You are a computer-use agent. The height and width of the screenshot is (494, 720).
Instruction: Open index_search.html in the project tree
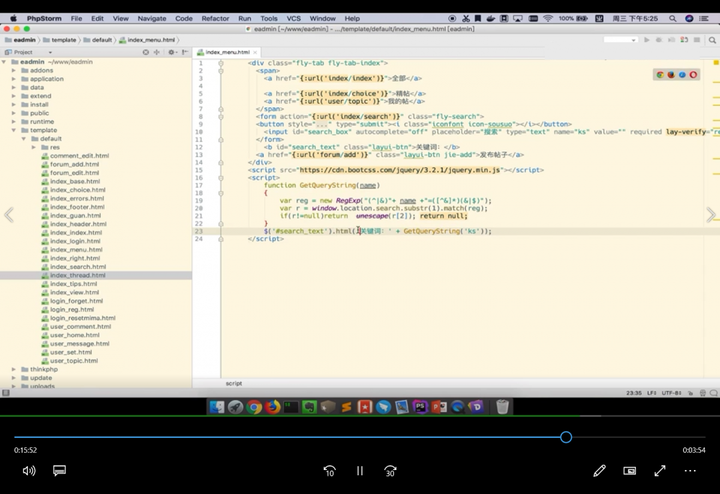[x=77, y=267]
